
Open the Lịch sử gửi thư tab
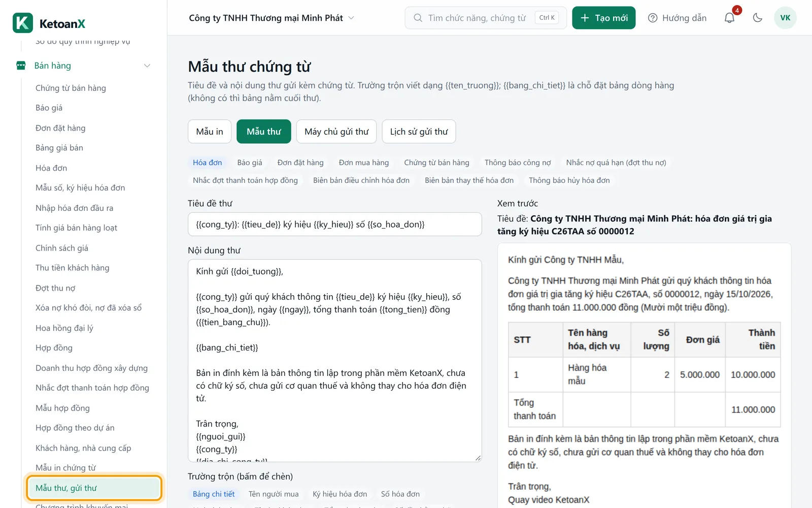pyautogui.click(x=419, y=132)
